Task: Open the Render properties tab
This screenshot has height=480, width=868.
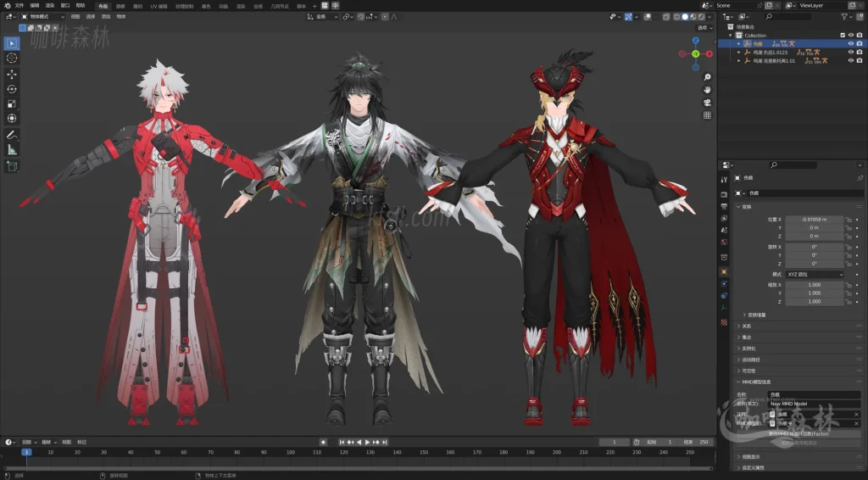Action: click(x=724, y=194)
